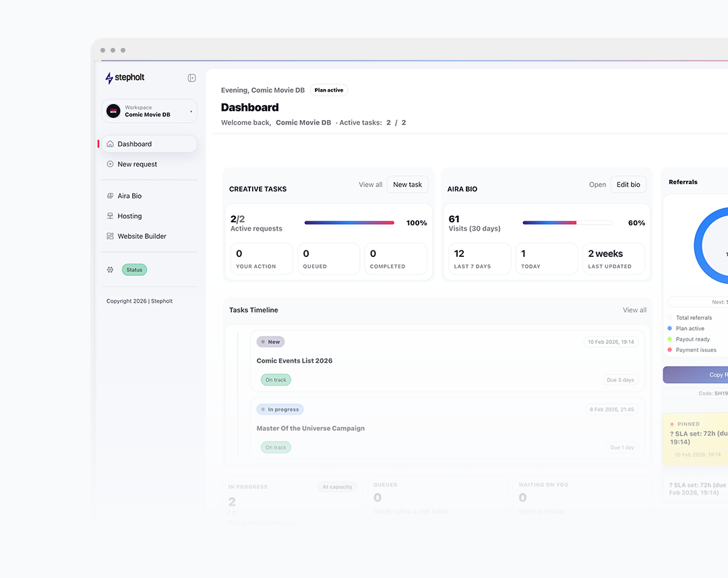Screen dimensions: 728x578
Task: Click the Aira Bio sidebar icon
Action: pos(111,196)
